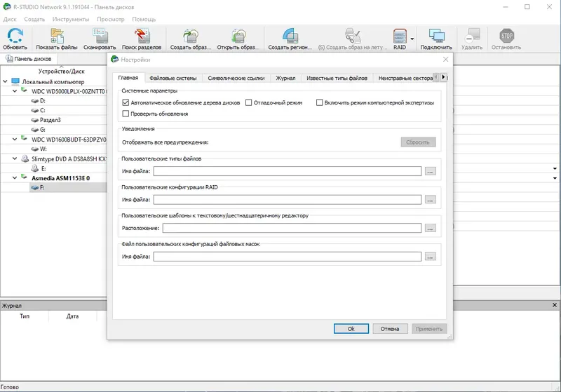Screen dimensions: 561x392
Task: Collapse the WDC WD1600BUDT disk node
Action: click(x=15, y=140)
